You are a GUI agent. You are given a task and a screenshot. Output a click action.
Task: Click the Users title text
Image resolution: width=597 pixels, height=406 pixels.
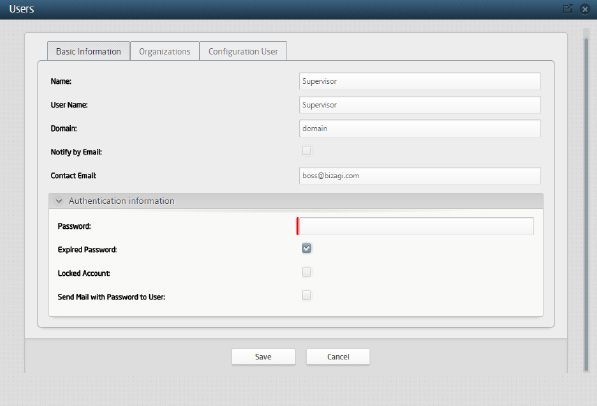coord(22,9)
